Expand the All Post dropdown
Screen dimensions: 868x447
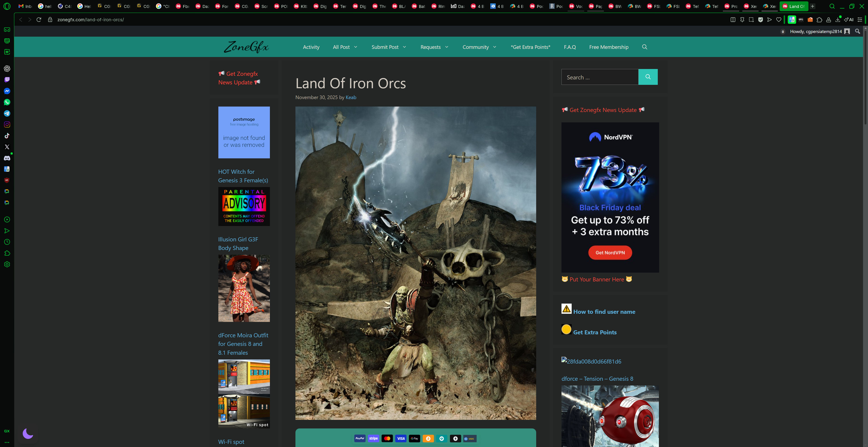345,47
